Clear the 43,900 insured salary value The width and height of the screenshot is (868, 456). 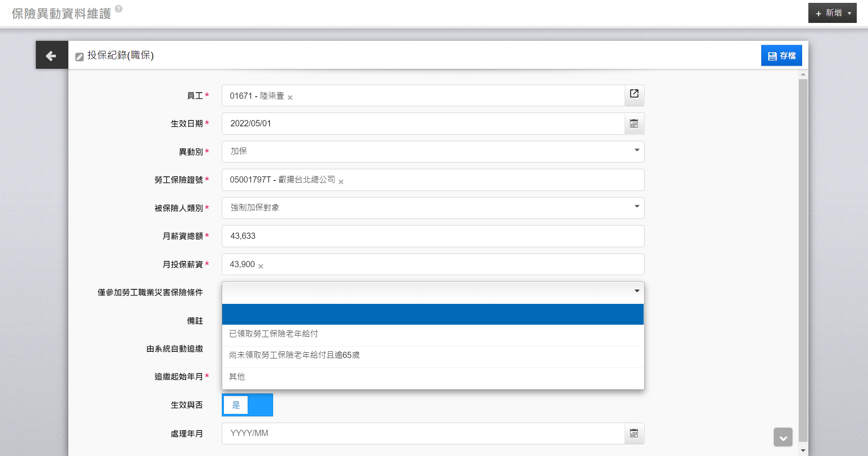point(261,266)
